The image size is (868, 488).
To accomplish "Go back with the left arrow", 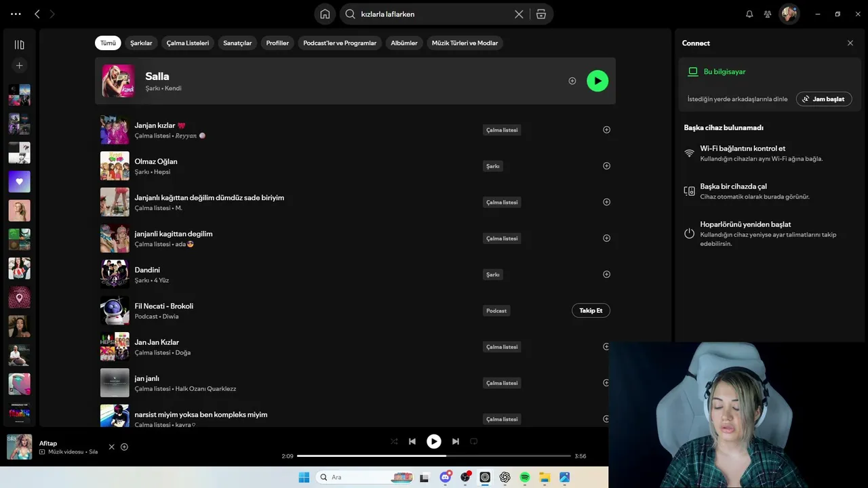I will [37, 14].
